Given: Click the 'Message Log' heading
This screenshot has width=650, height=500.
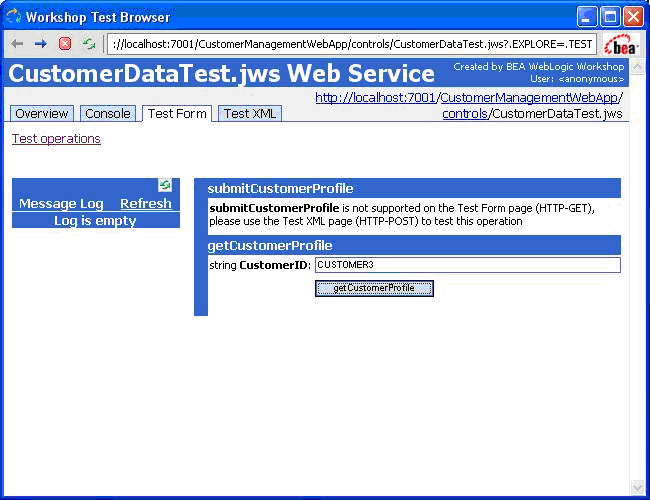Looking at the screenshot, I should 61,204.
